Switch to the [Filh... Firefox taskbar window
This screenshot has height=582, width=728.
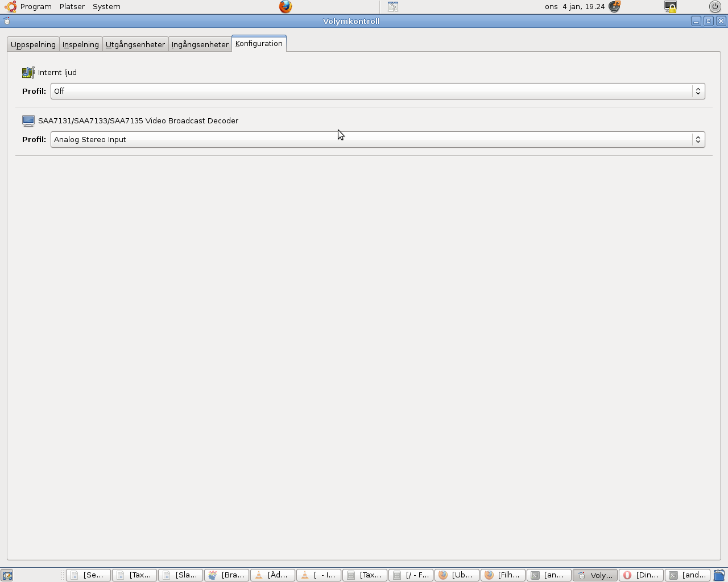503,575
